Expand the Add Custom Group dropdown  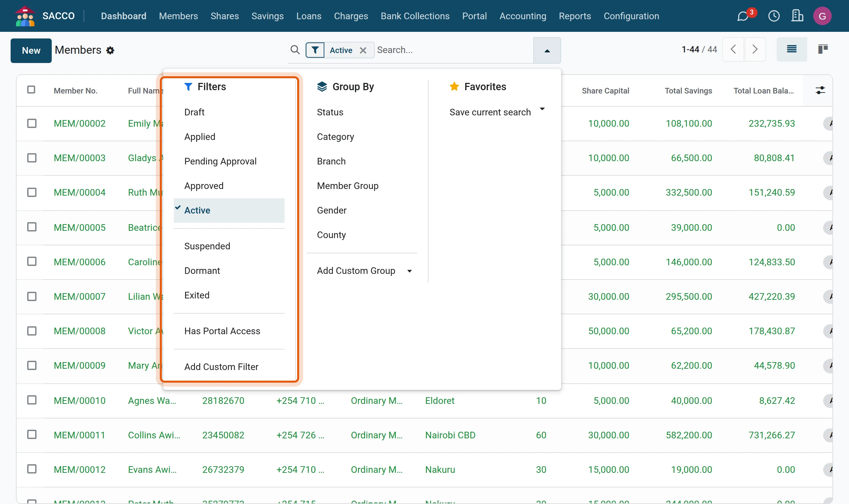pyautogui.click(x=364, y=271)
